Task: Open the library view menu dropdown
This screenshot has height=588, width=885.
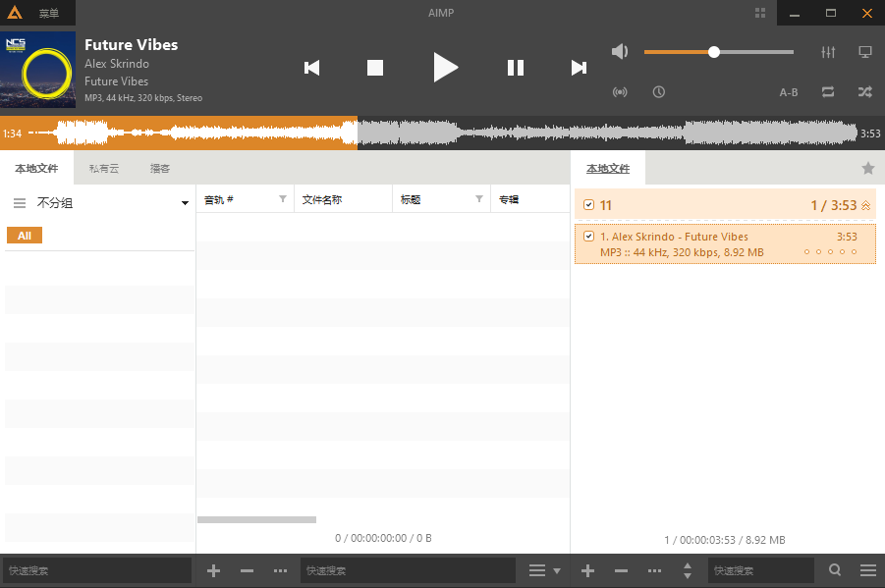Action: [x=544, y=571]
